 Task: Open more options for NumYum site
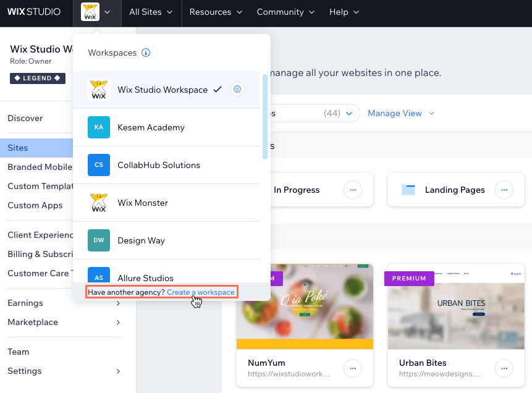click(x=353, y=368)
